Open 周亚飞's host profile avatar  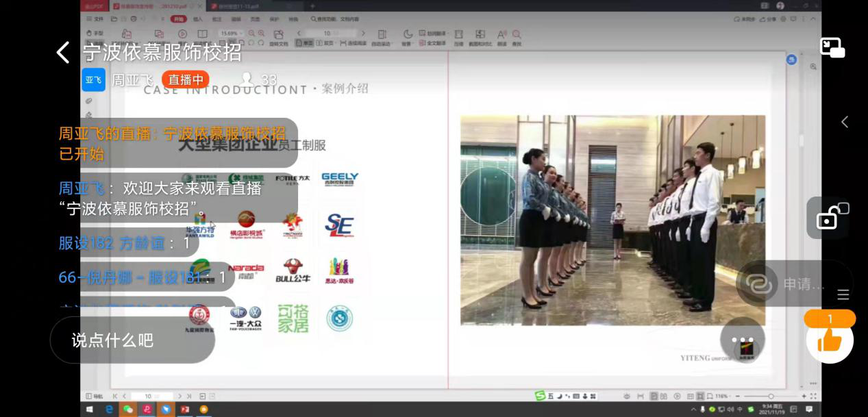(x=94, y=80)
